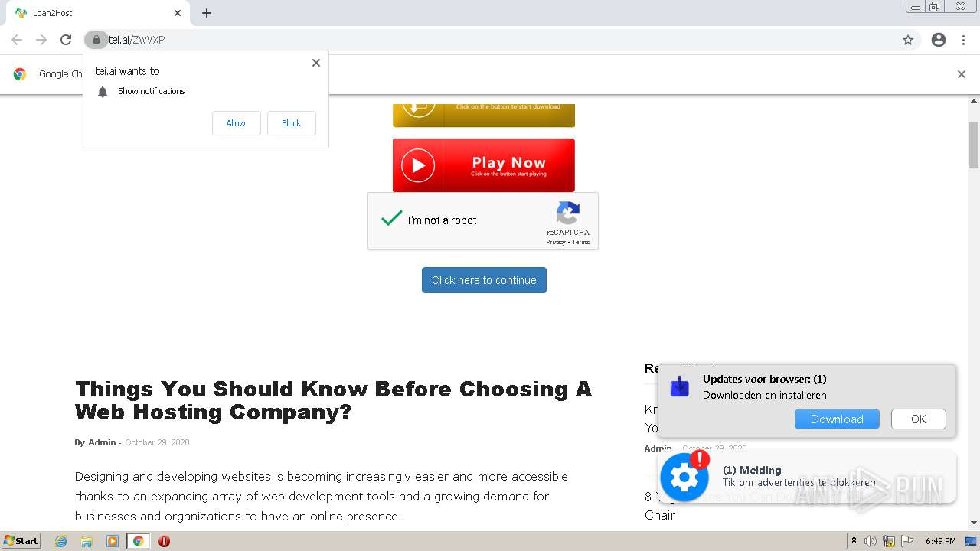Click the Action Center flag tray icon
This screenshot has height=551, width=980.
[907, 541]
